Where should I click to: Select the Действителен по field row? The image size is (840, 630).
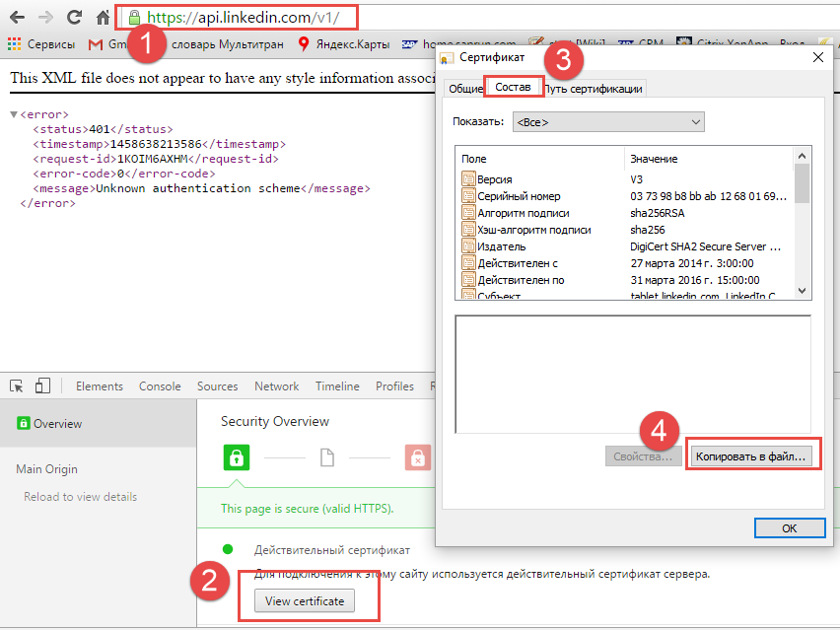pyautogui.click(x=625, y=280)
